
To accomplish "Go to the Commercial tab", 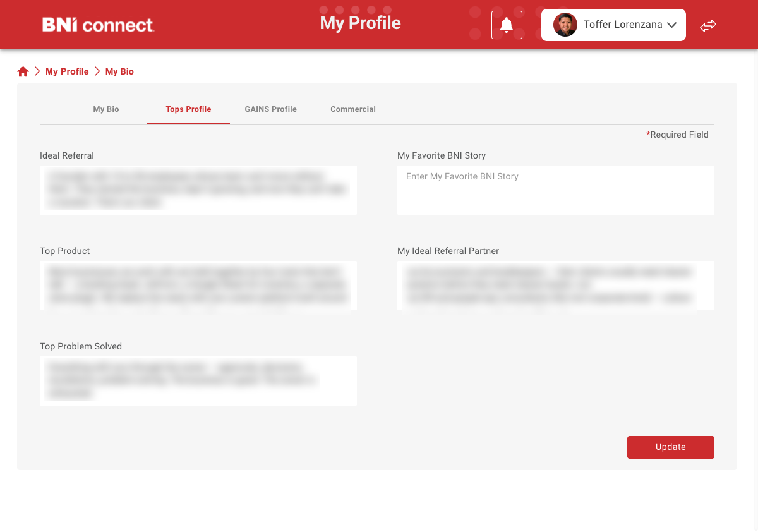I will pos(353,109).
